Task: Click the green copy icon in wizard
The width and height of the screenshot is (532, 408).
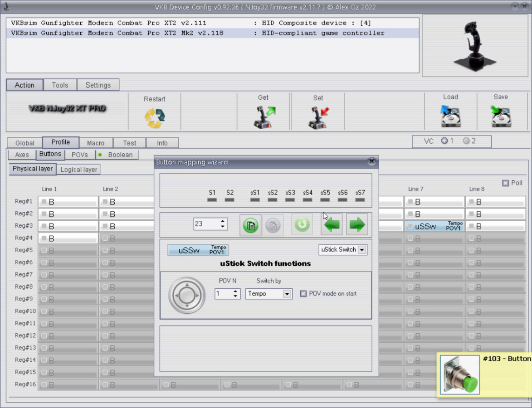Action: click(250, 225)
